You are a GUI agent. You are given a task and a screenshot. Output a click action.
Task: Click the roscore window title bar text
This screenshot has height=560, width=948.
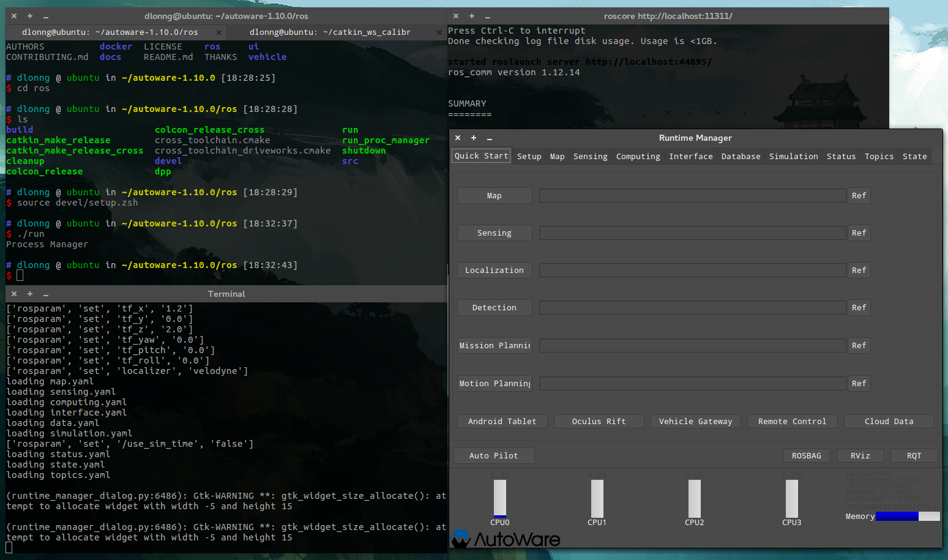point(668,16)
